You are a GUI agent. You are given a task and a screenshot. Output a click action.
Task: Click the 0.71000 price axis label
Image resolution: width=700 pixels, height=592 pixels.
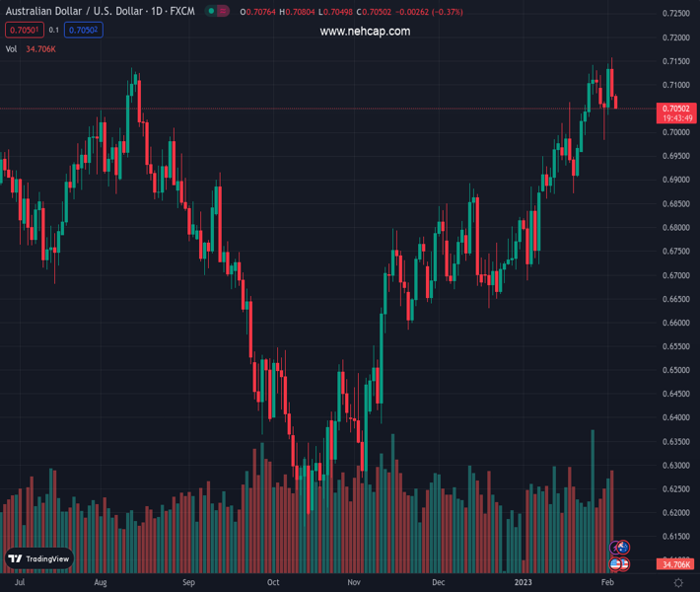pos(676,85)
